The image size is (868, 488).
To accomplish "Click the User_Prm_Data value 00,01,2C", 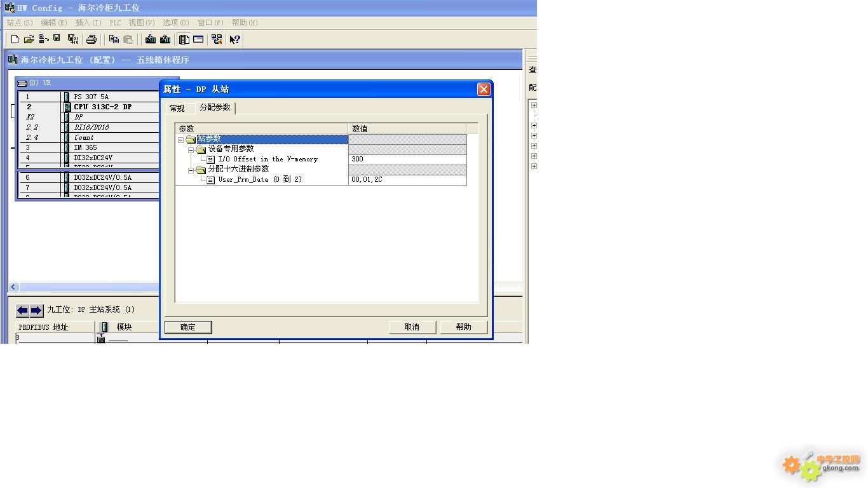I will coord(407,180).
